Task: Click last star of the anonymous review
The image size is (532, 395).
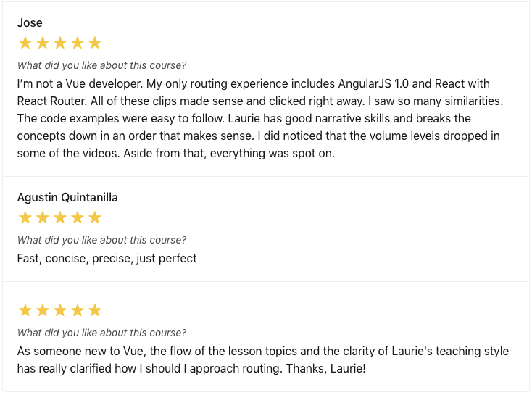Action: [95, 310]
